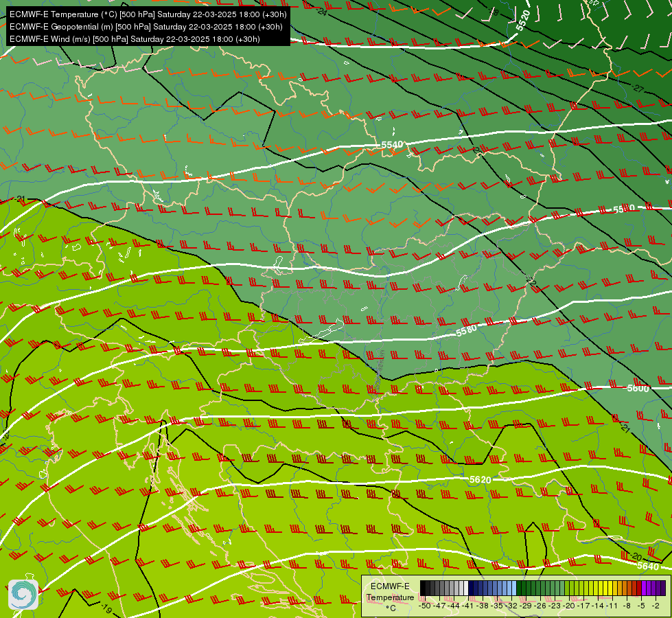Click the -24 isotherm label on the map

(x=323, y=12)
